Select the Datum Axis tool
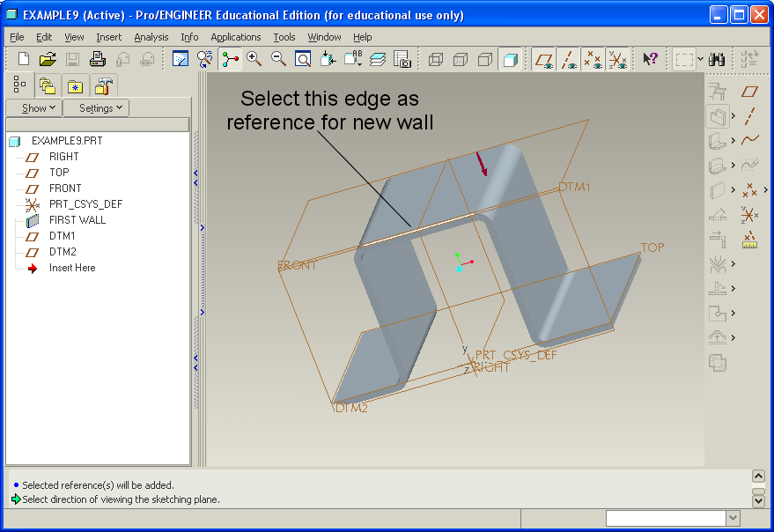The height and width of the screenshot is (532, 774). [x=749, y=115]
